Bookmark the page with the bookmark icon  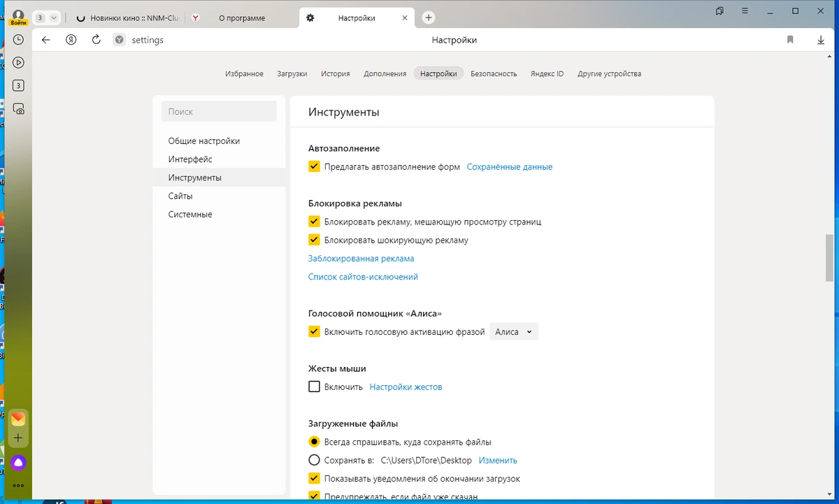790,40
